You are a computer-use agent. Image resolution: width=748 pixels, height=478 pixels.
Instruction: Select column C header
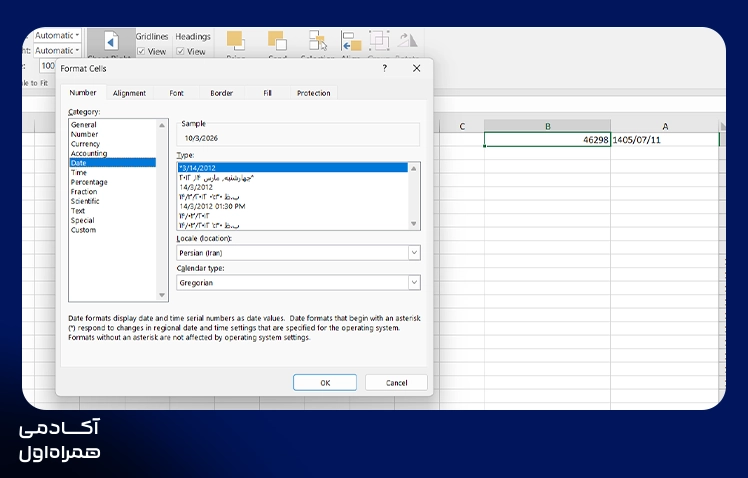[462, 126]
